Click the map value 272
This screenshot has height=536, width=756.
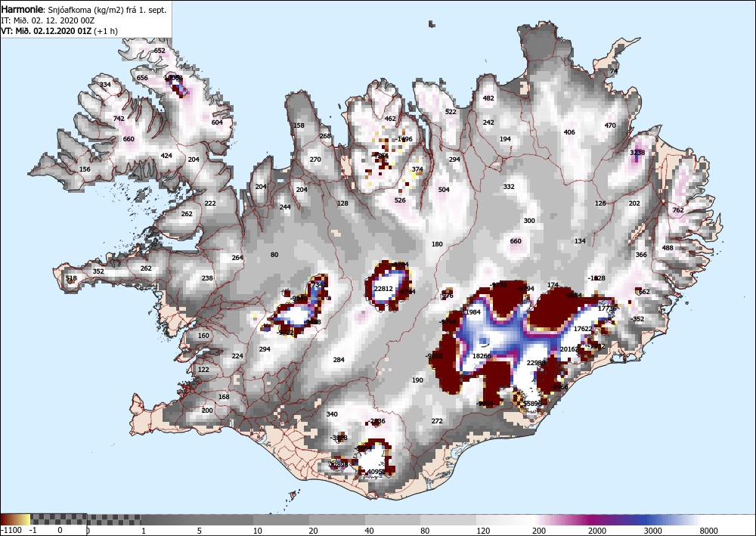(x=437, y=421)
